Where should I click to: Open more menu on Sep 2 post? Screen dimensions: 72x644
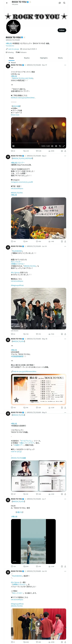pos(65,156)
